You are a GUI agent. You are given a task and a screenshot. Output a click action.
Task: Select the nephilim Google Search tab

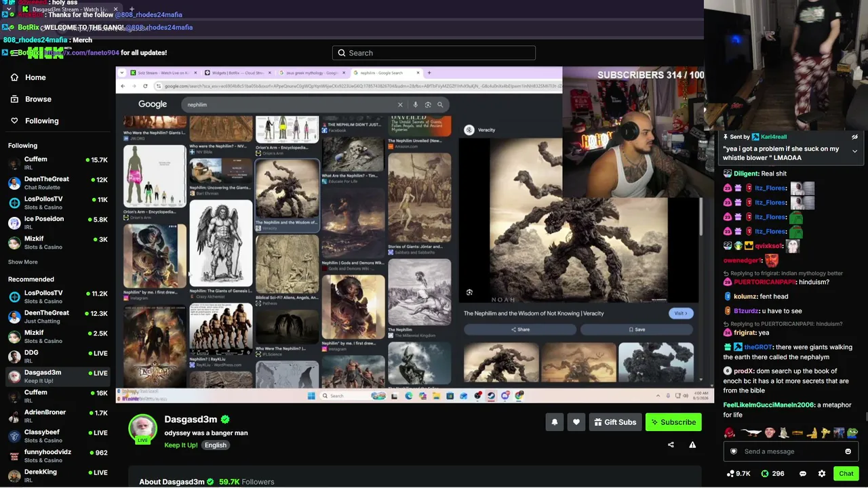(385, 73)
